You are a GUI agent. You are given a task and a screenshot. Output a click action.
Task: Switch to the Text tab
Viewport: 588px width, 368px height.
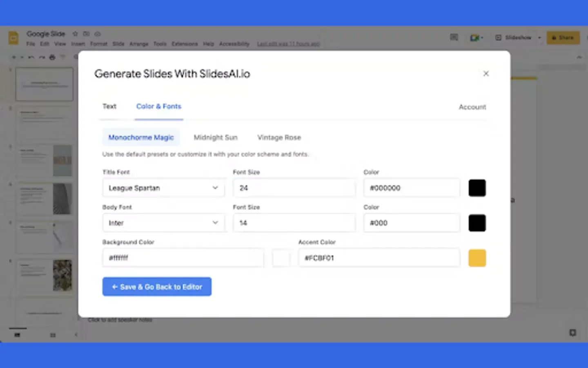pos(109,106)
